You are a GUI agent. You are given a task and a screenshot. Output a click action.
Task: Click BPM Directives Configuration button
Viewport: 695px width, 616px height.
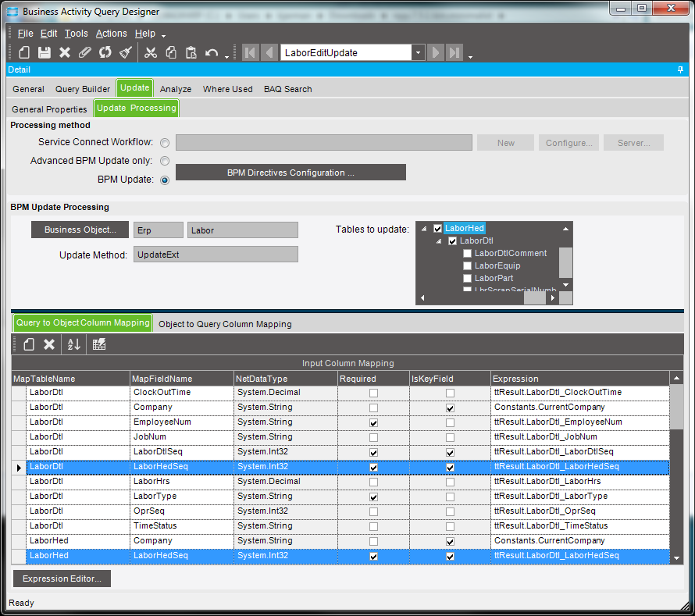click(290, 173)
